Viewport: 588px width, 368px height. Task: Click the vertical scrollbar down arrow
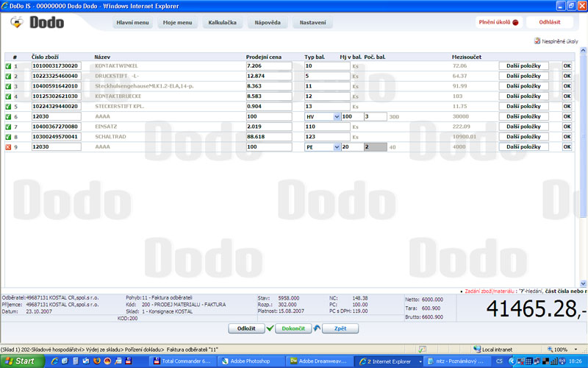583,283
